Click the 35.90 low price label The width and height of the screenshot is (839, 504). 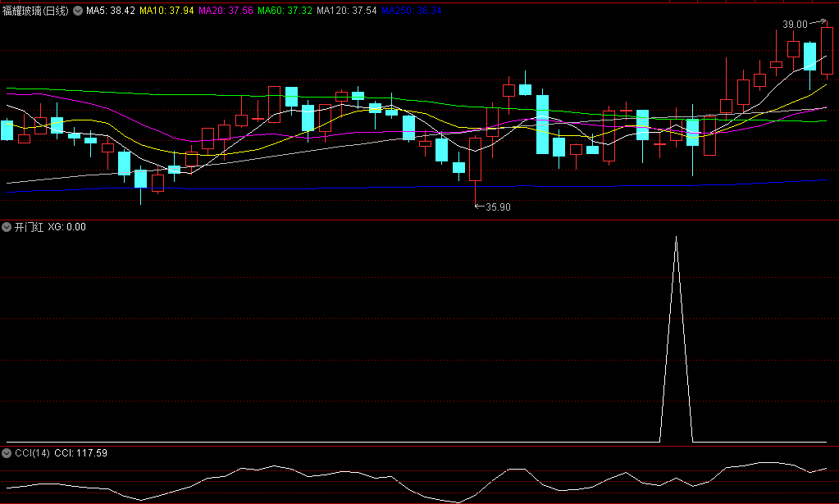coord(498,207)
